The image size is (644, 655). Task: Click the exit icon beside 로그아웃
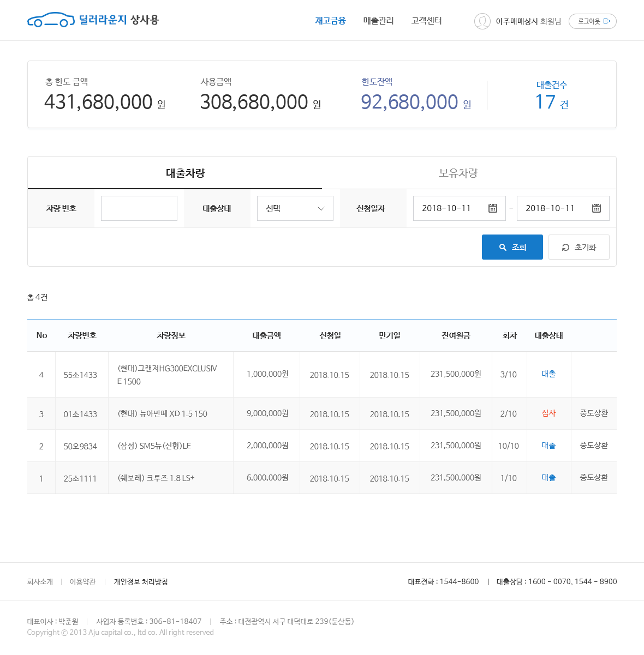click(x=607, y=21)
